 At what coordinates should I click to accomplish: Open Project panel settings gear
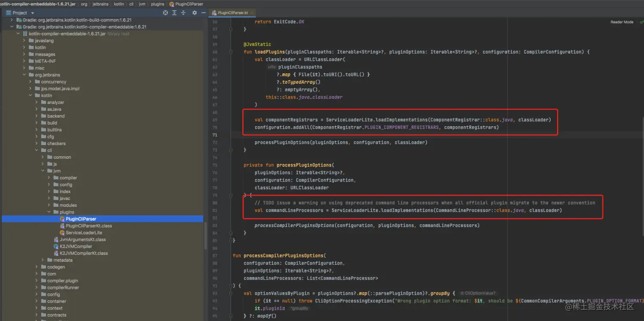point(194,13)
